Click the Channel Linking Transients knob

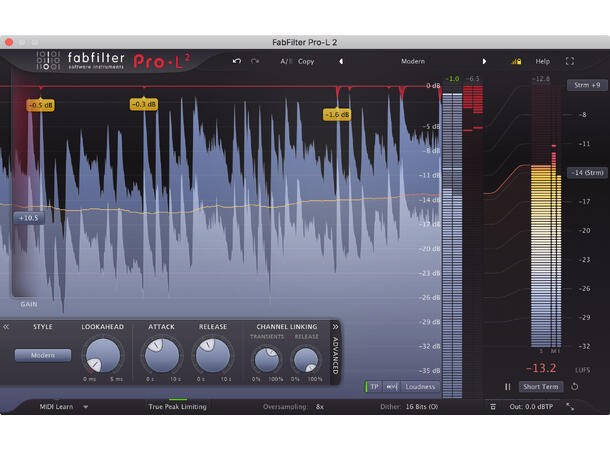tap(266, 359)
